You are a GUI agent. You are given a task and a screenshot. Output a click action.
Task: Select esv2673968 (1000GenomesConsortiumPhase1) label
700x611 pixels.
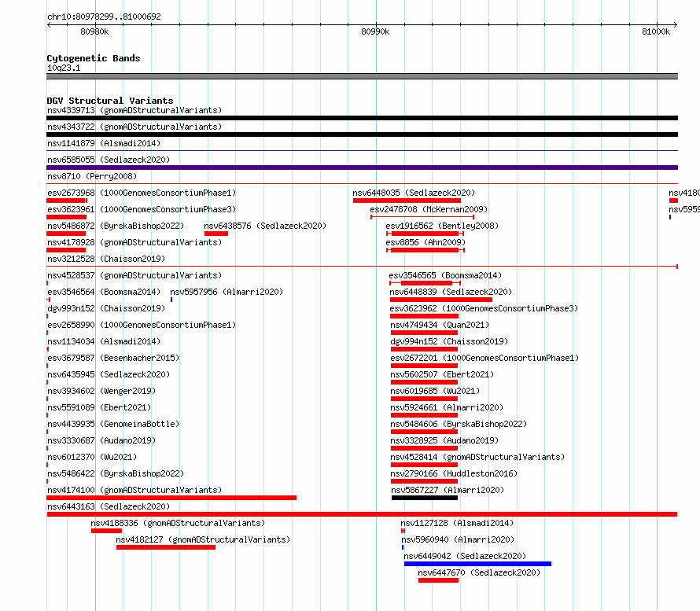click(142, 193)
